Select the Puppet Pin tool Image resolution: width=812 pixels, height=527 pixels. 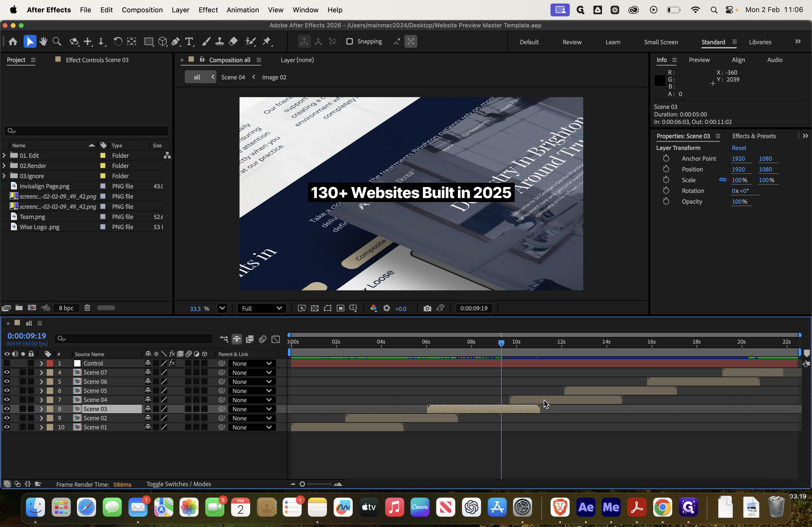pyautogui.click(x=267, y=42)
